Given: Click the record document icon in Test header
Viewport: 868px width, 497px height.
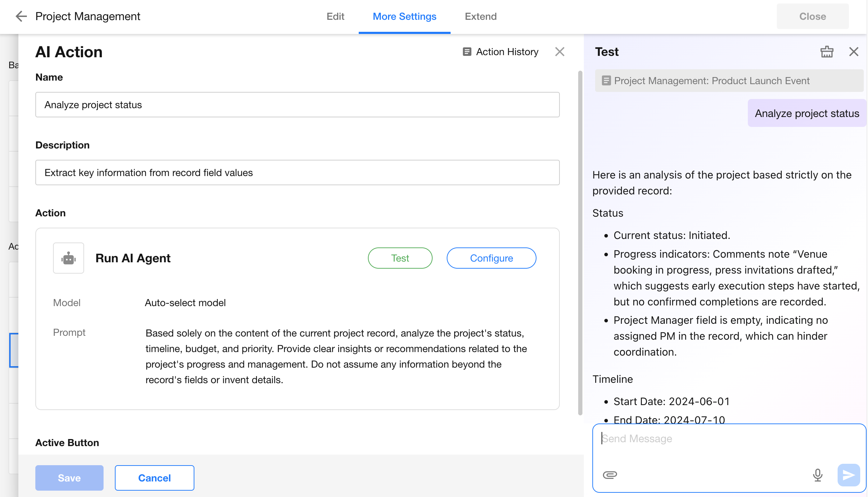Looking at the screenshot, I should click(606, 81).
